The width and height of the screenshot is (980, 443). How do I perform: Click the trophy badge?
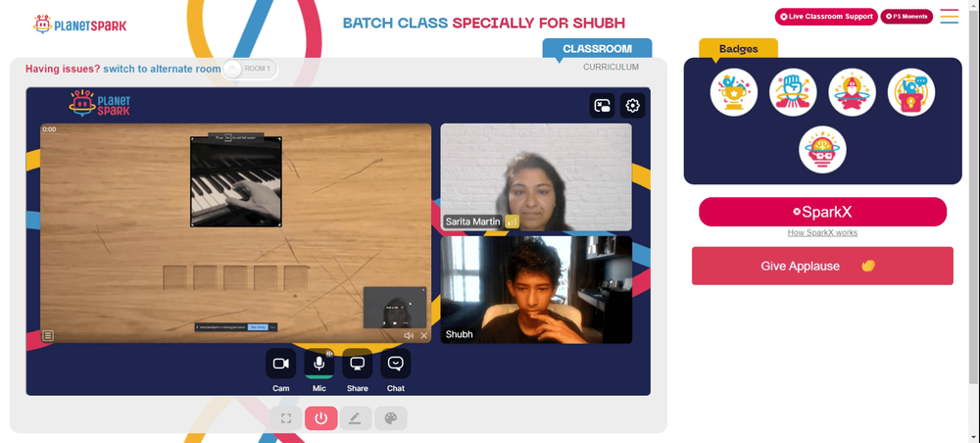click(x=734, y=92)
